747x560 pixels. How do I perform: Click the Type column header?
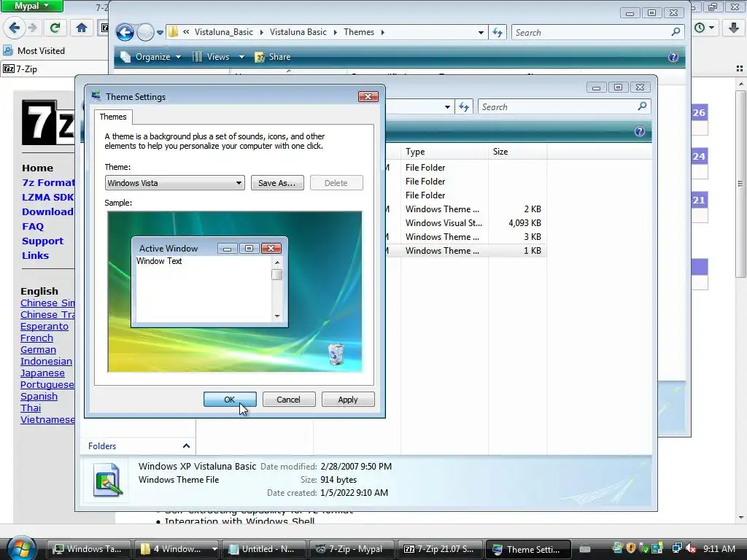click(x=444, y=152)
